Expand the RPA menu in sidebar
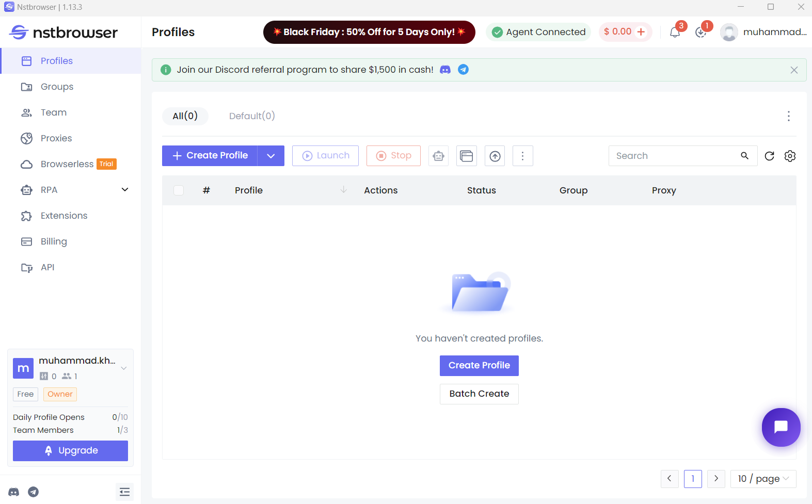This screenshot has height=504, width=812. [125, 190]
